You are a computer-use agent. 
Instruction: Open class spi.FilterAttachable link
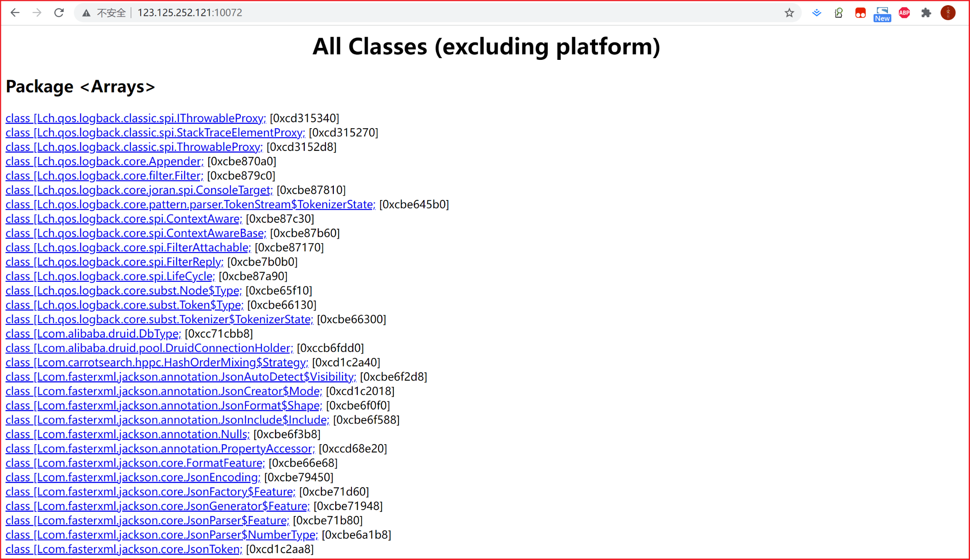(x=128, y=248)
